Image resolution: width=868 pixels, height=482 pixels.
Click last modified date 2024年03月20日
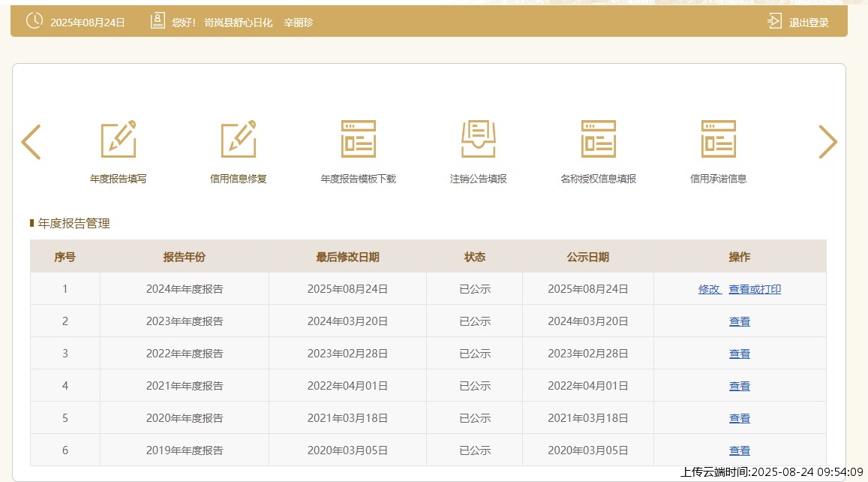tap(347, 321)
